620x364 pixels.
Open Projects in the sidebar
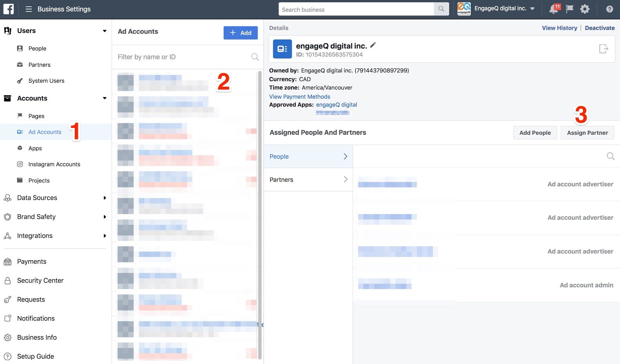point(39,180)
